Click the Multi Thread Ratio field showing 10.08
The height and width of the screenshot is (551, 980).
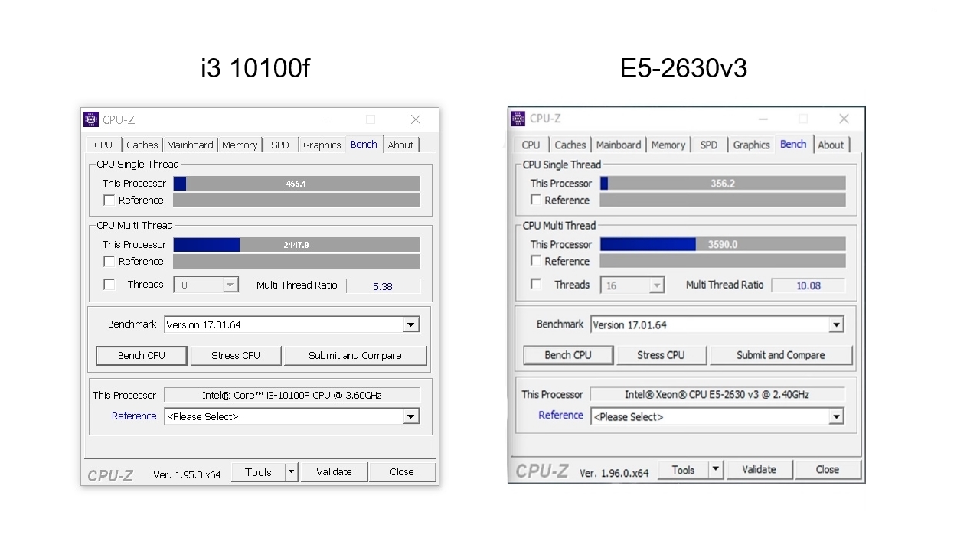coord(808,285)
